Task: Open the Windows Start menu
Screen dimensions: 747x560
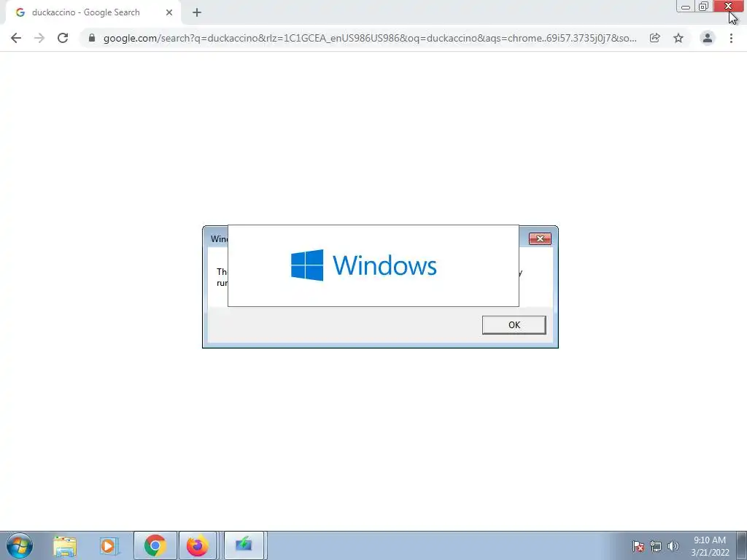Action: pyautogui.click(x=20, y=545)
